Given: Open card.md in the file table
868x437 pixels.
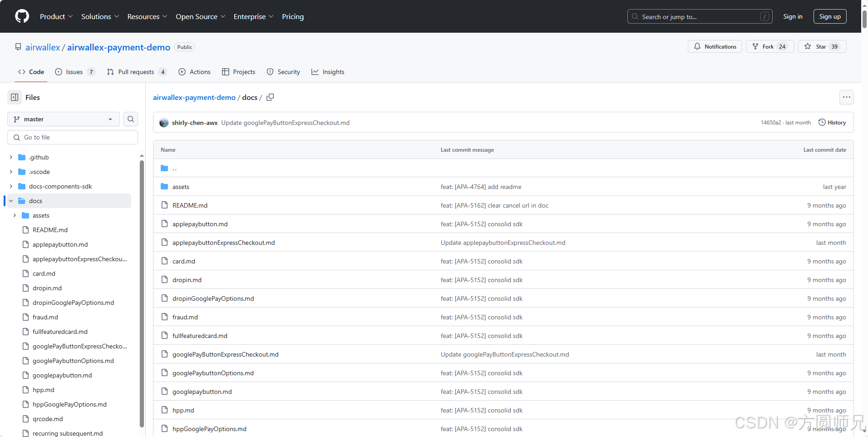Looking at the screenshot, I should (183, 261).
